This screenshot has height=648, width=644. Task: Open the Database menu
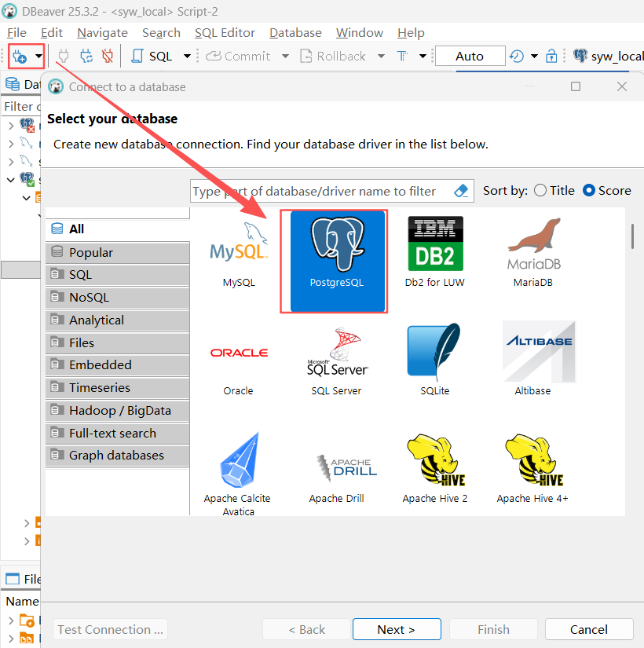(x=295, y=33)
